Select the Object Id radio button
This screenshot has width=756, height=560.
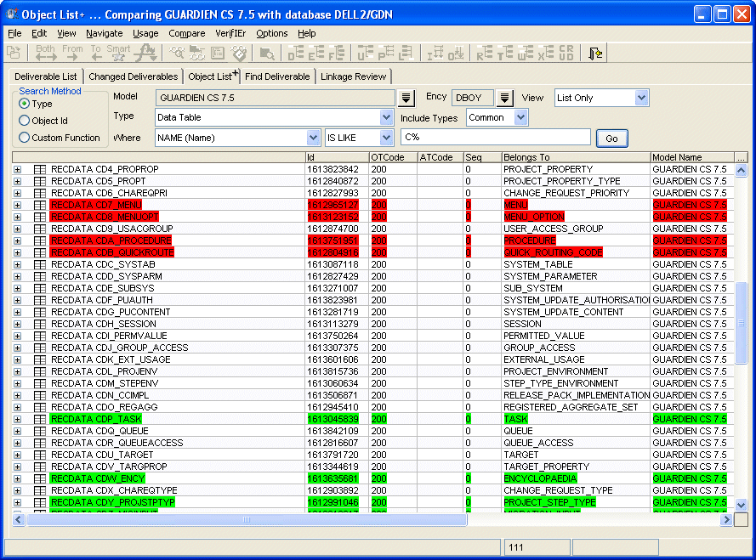pyautogui.click(x=25, y=121)
